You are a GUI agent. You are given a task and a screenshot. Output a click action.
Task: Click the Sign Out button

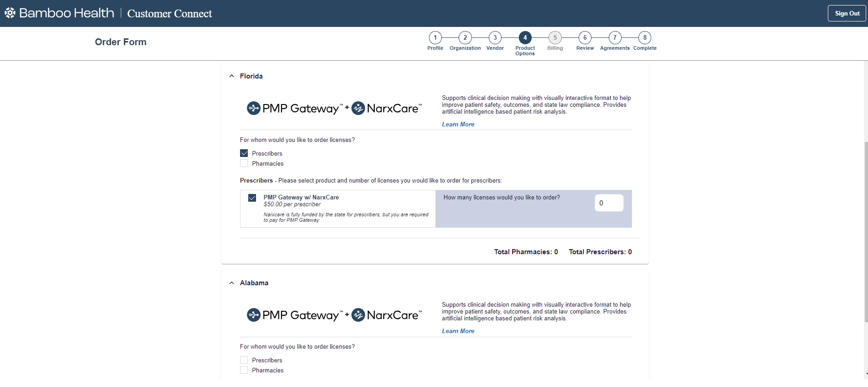847,13
